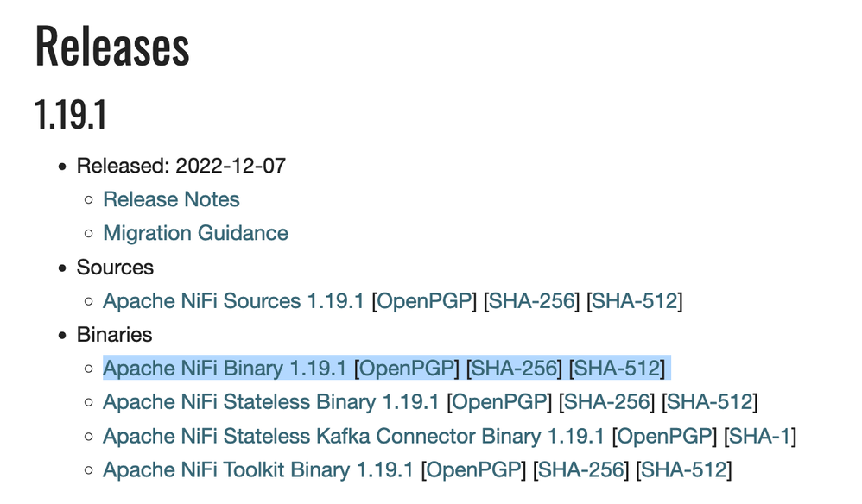Viewport: 862px width, 504px height.
Task: Open the Migration Guidance link
Action: [x=195, y=233]
